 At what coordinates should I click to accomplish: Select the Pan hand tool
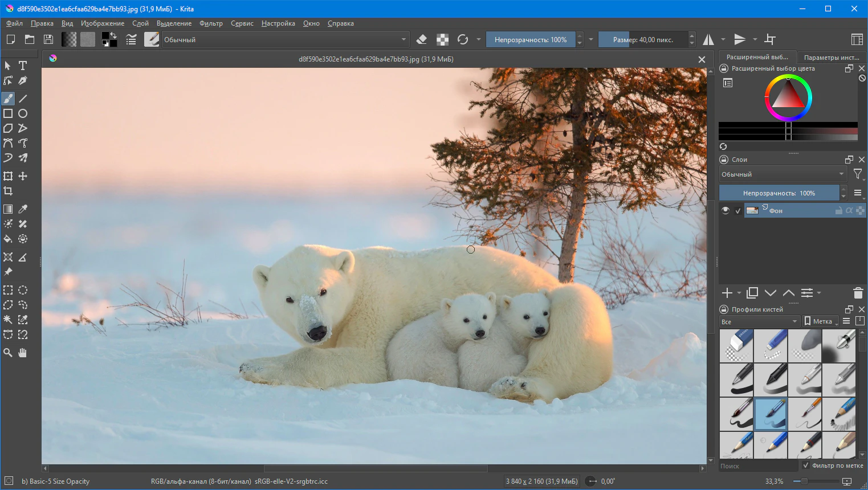pos(23,353)
